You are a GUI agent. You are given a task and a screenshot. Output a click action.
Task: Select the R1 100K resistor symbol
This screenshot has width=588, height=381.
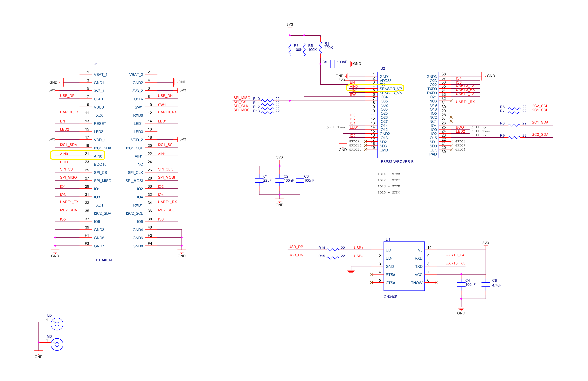[x=320, y=47]
